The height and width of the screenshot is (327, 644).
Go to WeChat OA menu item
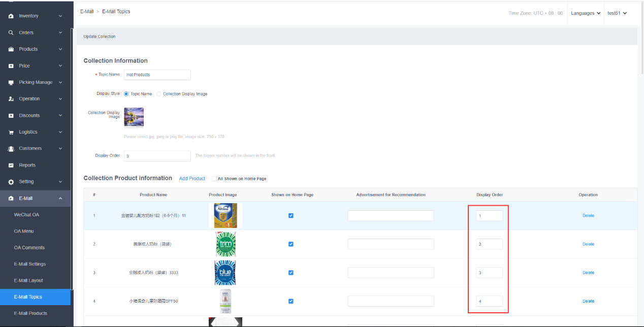[26, 215]
